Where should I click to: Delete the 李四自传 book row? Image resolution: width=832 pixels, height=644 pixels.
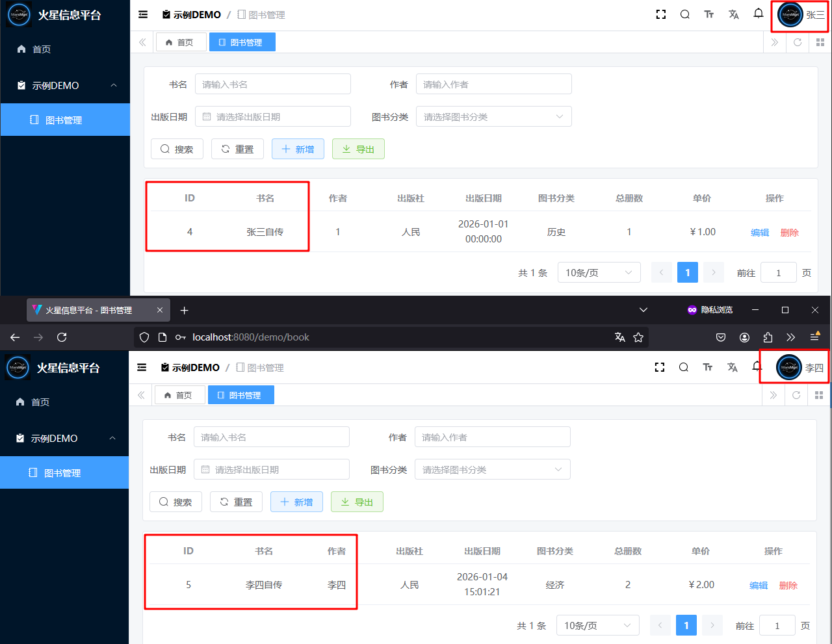(788, 586)
